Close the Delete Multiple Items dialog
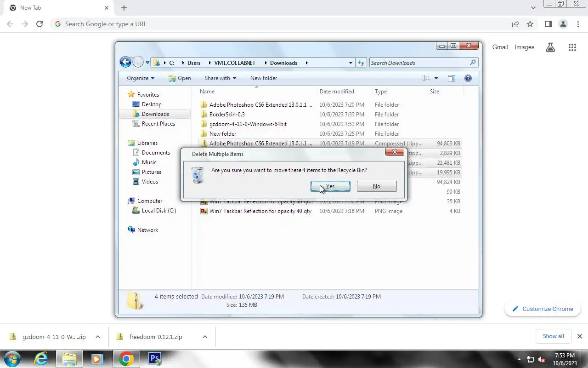Image resolution: width=588 pixels, height=368 pixels. [x=395, y=152]
